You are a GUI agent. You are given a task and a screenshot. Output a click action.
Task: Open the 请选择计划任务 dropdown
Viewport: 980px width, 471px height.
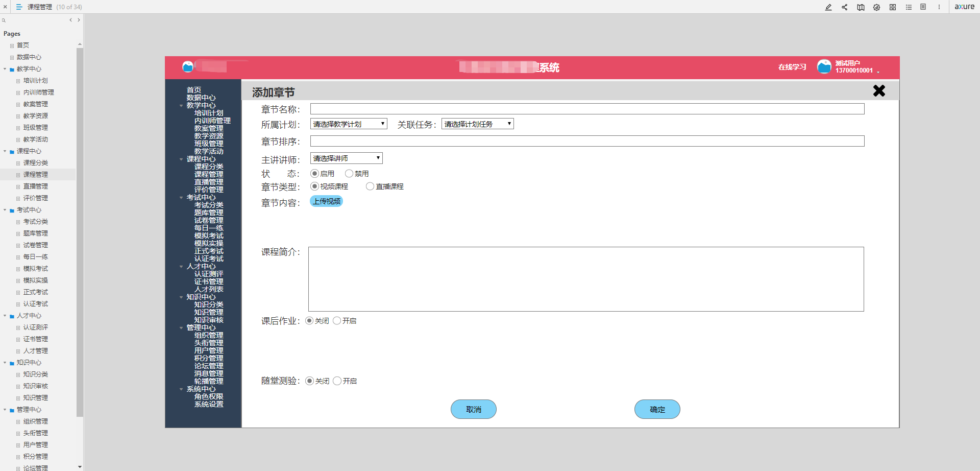[x=477, y=124]
